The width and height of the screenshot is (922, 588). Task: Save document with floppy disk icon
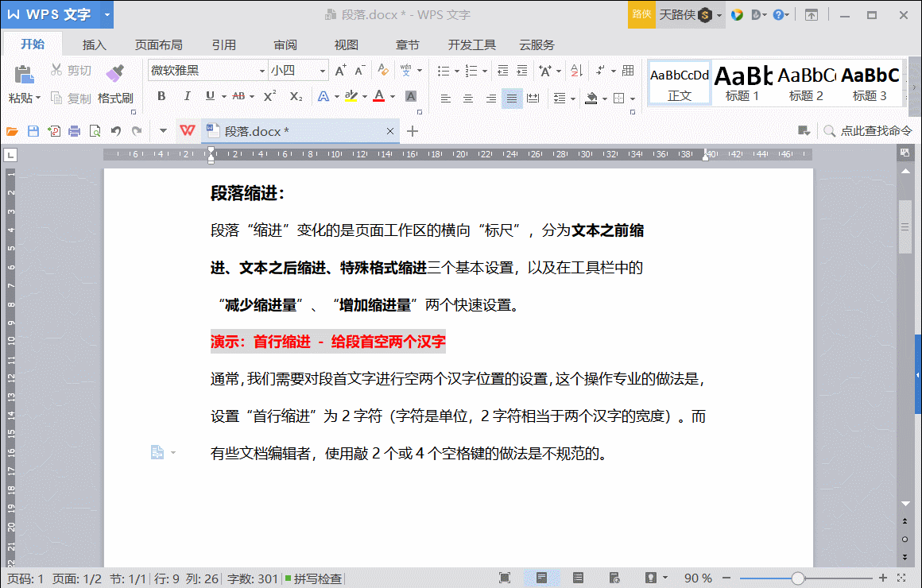(33, 131)
